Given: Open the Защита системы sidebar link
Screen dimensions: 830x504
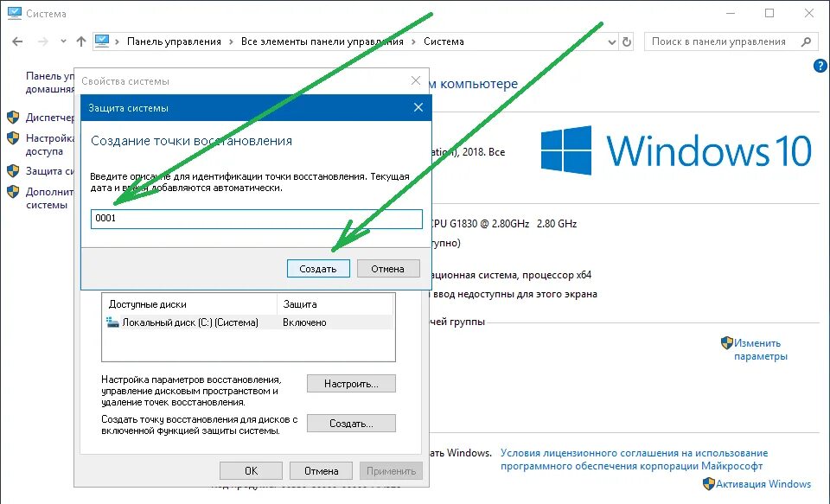Looking at the screenshot, I should pyautogui.click(x=50, y=171).
